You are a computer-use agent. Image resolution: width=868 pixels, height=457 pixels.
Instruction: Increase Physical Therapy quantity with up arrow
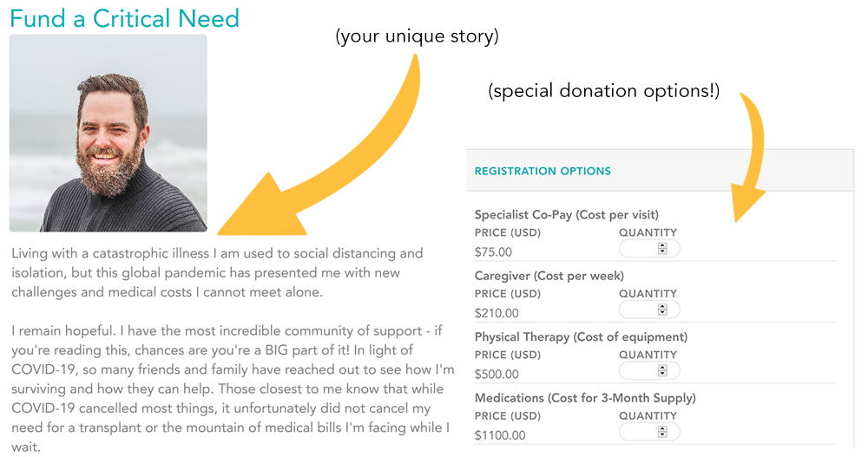point(662,368)
